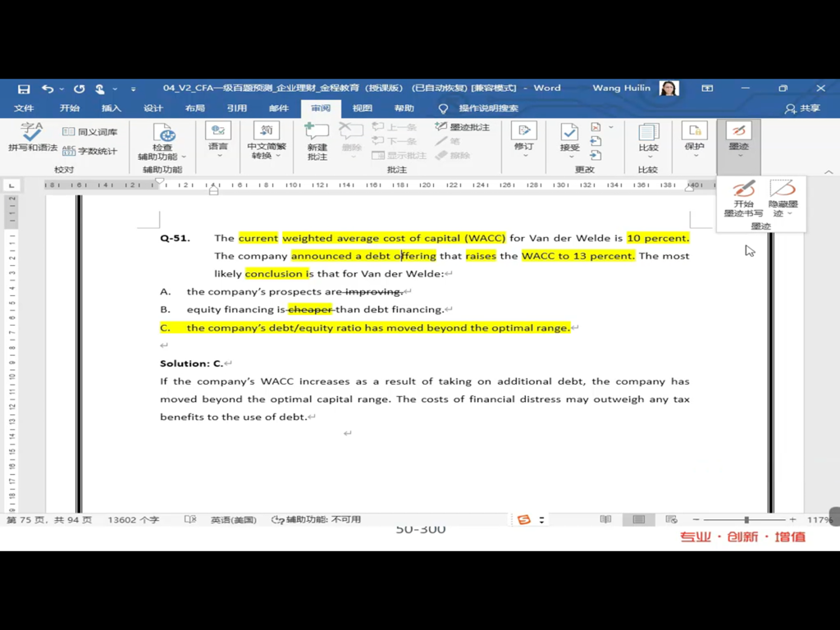840x630 pixels.
Task: Click the Wang Huilin account name
Action: coord(622,89)
